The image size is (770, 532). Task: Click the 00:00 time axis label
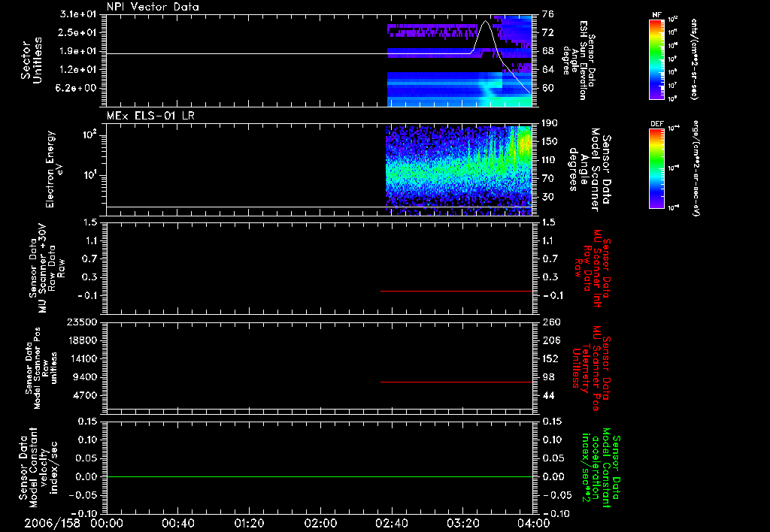(107, 523)
